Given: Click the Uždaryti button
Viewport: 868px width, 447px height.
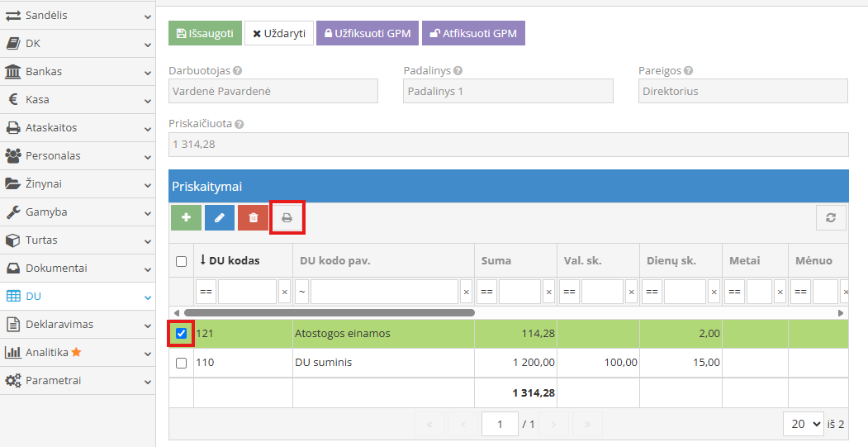Looking at the screenshot, I should pos(279,33).
